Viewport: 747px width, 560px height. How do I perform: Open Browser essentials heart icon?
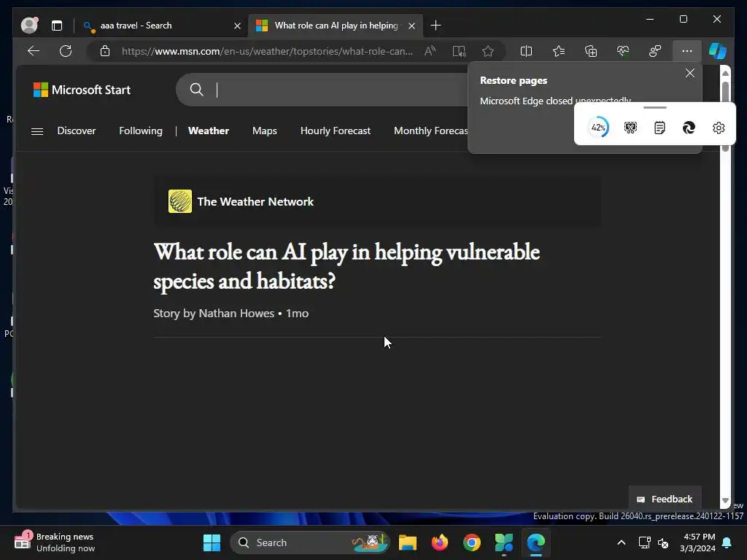click(x=623, y=51)
